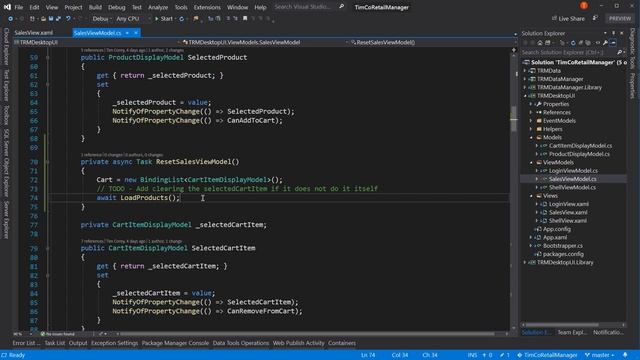
Task: Open Solution Explorer window options dropdown
Action: (605, 33)
